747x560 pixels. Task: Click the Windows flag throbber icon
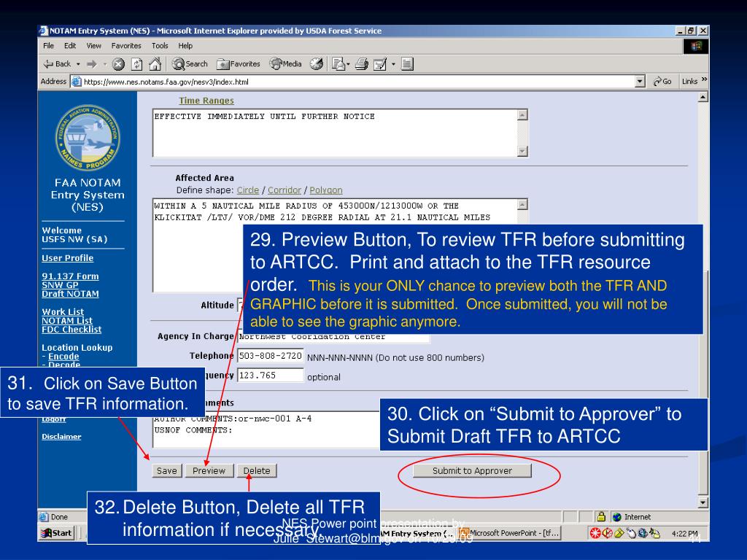tap(696, 46)
